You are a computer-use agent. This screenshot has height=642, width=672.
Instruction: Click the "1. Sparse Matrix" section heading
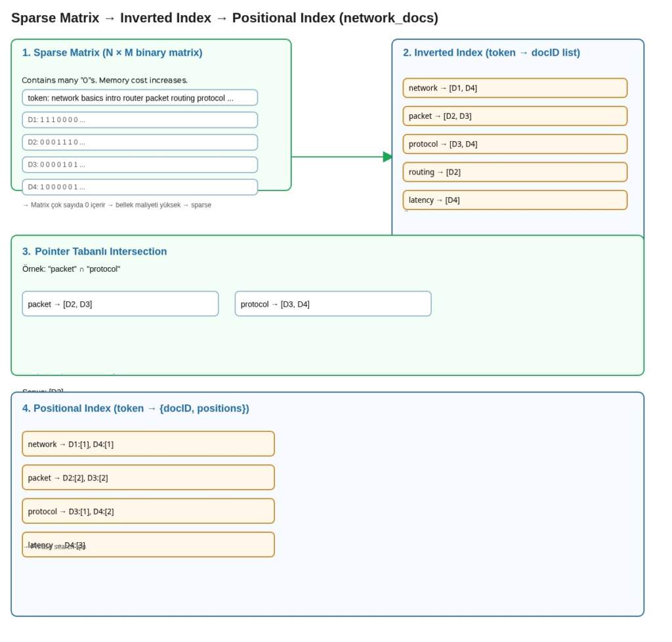click(112, 53)
